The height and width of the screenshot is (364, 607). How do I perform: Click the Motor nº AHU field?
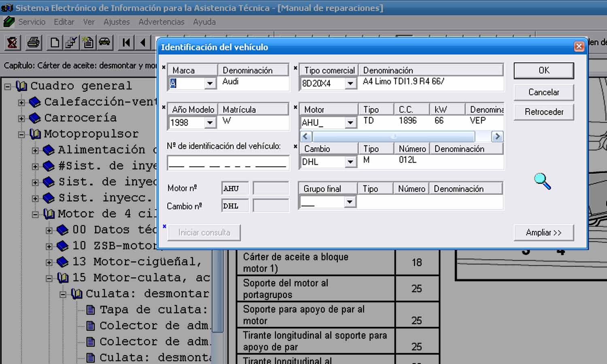[235, 188]
